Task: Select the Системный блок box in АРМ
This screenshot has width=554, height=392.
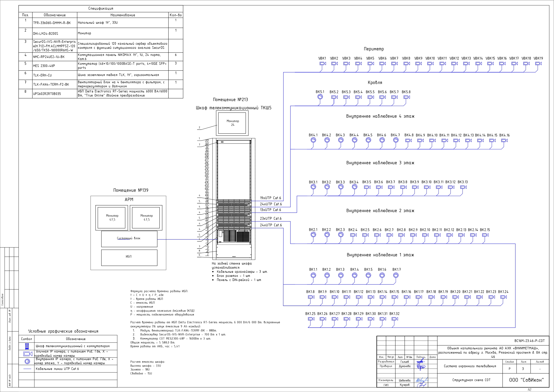Action: click(129, 239)
